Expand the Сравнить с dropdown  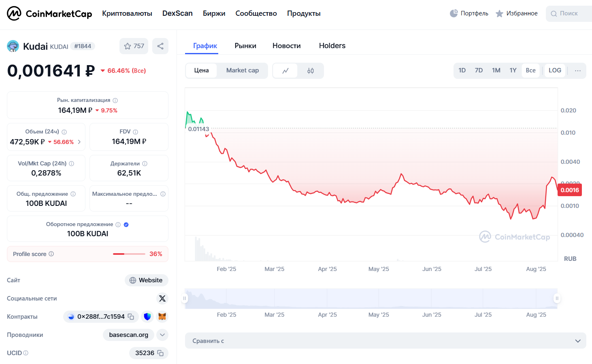tap(385, 341)
